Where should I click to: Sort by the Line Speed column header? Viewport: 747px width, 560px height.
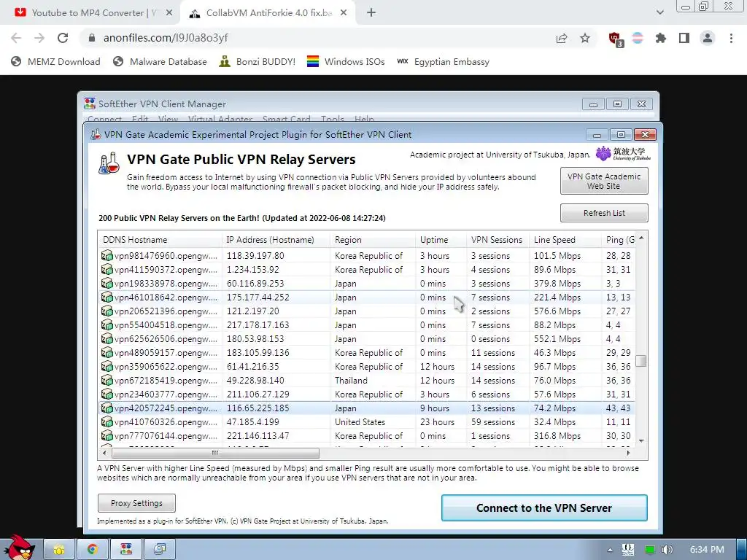pos(565,239)
